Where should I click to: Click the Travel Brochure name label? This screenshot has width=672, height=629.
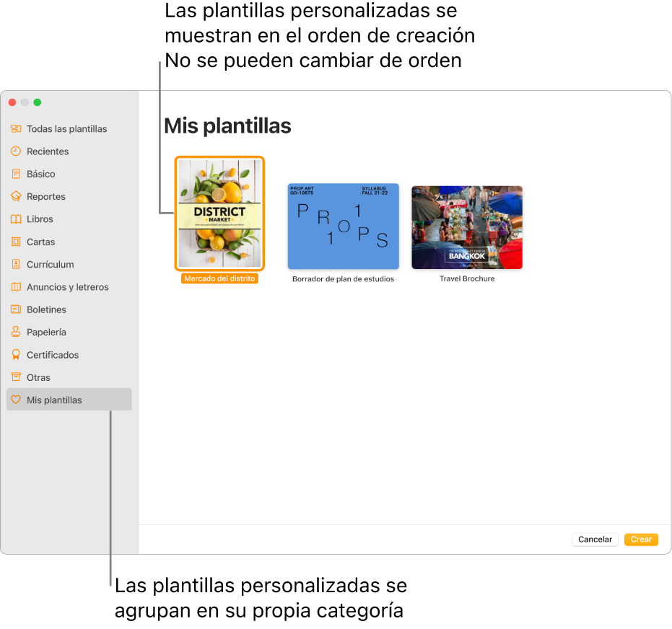(x=467, y=278)
